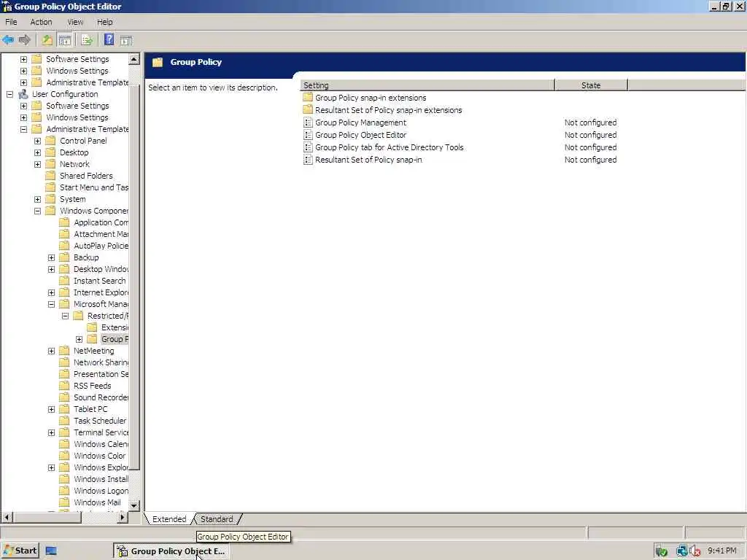Click the tree pane vertical scrollbar up arrow

tap(134, 59)
